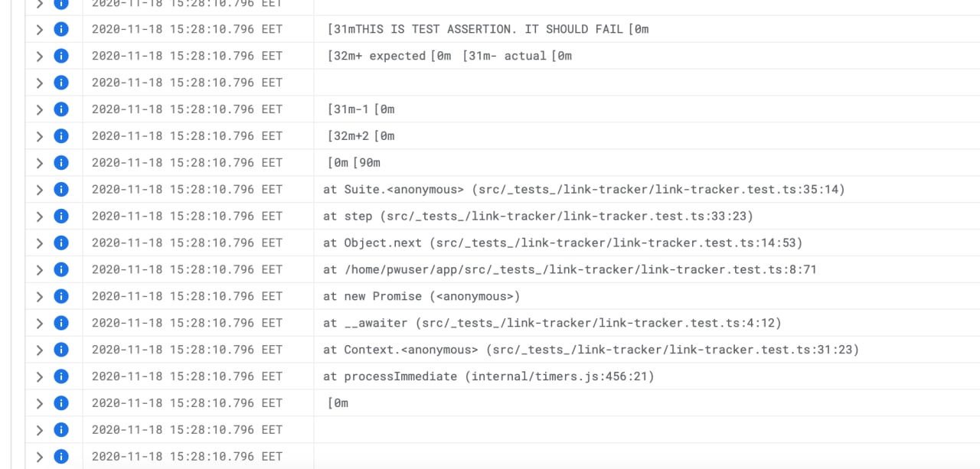980x469 pixels.
Task: Click info icon on the "[32m+2" row
Action: point(61,136)
